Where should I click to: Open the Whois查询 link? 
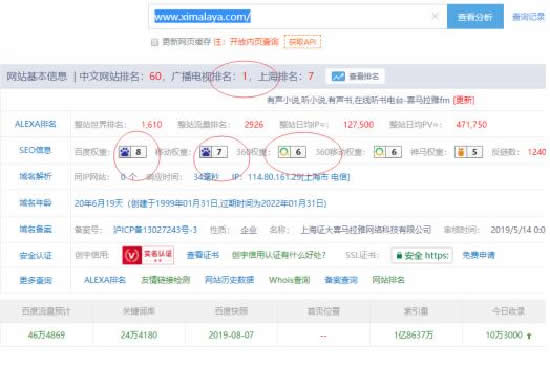(x=289, y=280)
